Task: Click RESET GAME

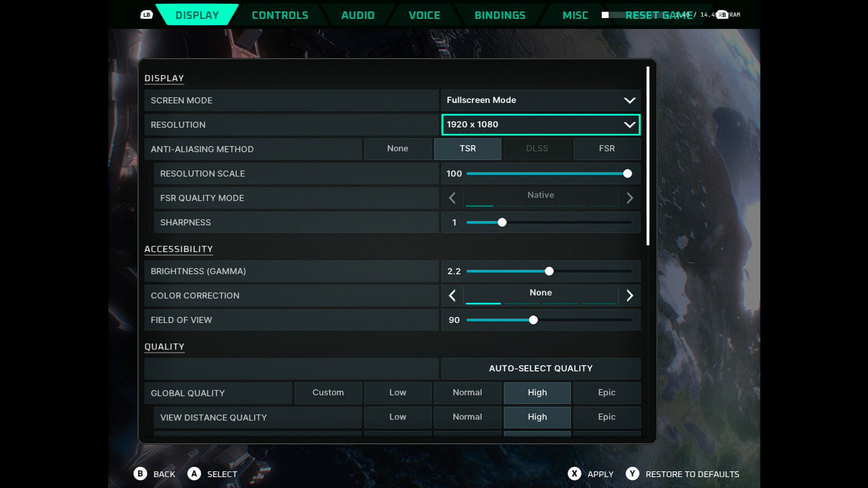Action: click(x=658, y=15)
